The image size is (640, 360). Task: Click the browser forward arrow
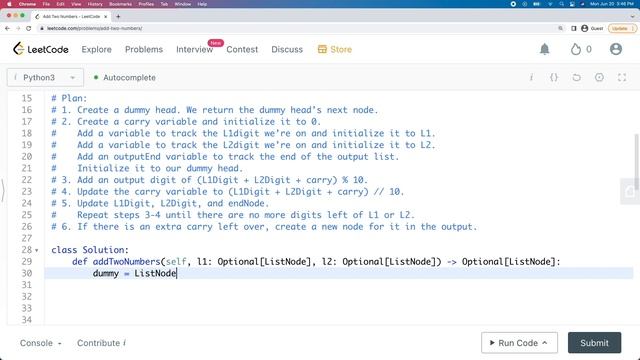18,28
